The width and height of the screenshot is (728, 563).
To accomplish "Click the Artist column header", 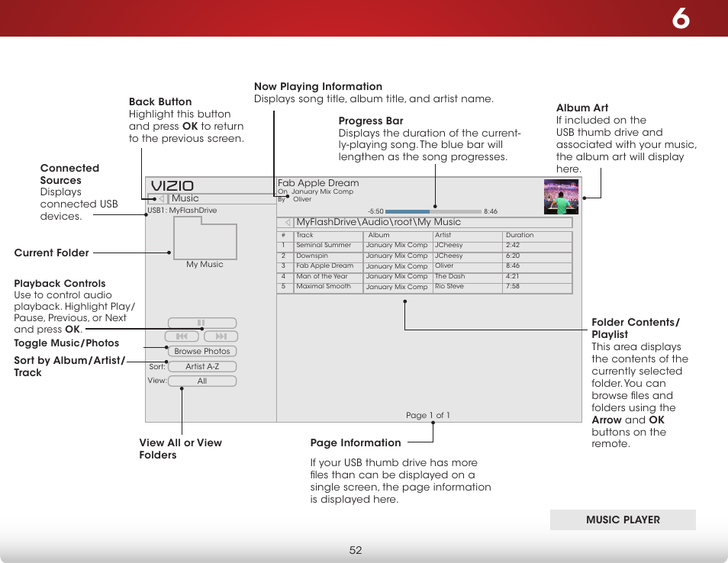I will (443, 235).
